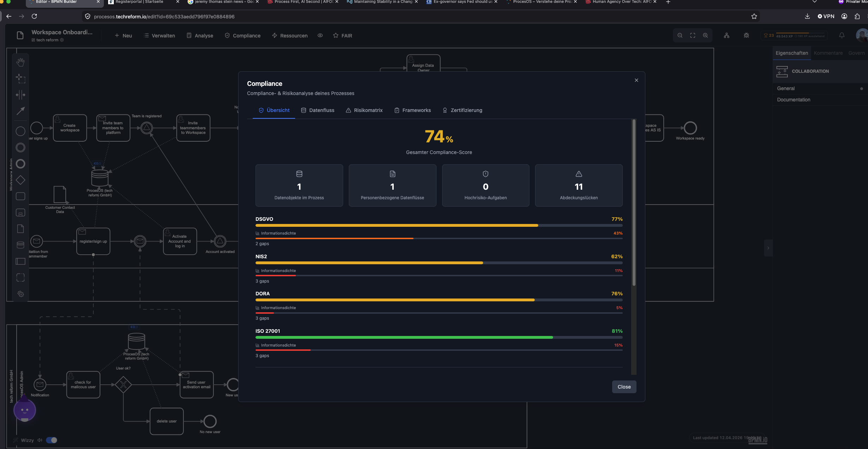This screenshot has width=868, height=449.
Task: Close the Compliance dialog with X
Action: click(637, 80)
